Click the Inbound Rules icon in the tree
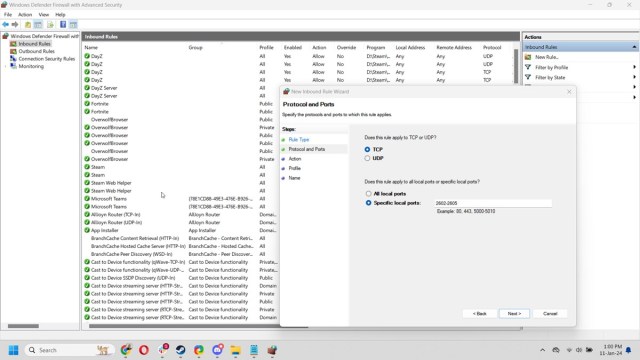 tap(13, 44)
